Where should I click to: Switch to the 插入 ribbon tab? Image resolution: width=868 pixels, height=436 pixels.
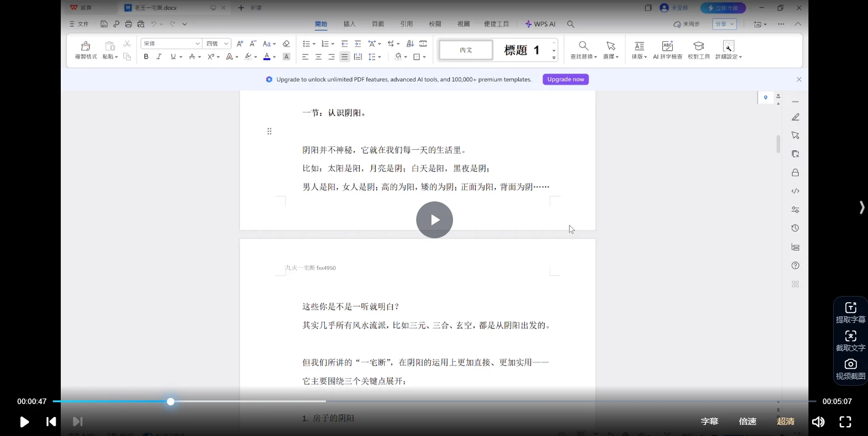point(349,24)
